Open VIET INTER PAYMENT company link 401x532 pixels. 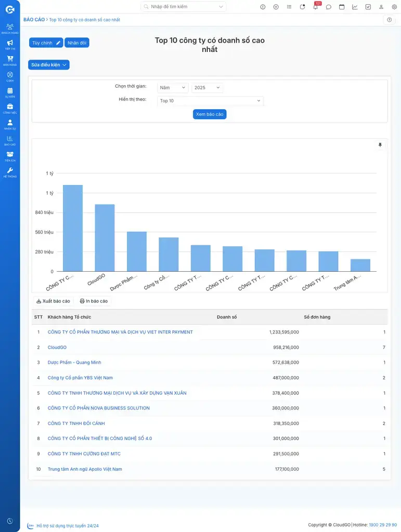(120, 332)
